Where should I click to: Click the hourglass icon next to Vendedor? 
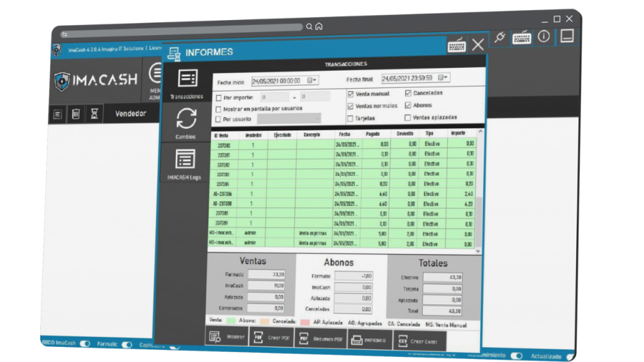[x=94, y=114]
